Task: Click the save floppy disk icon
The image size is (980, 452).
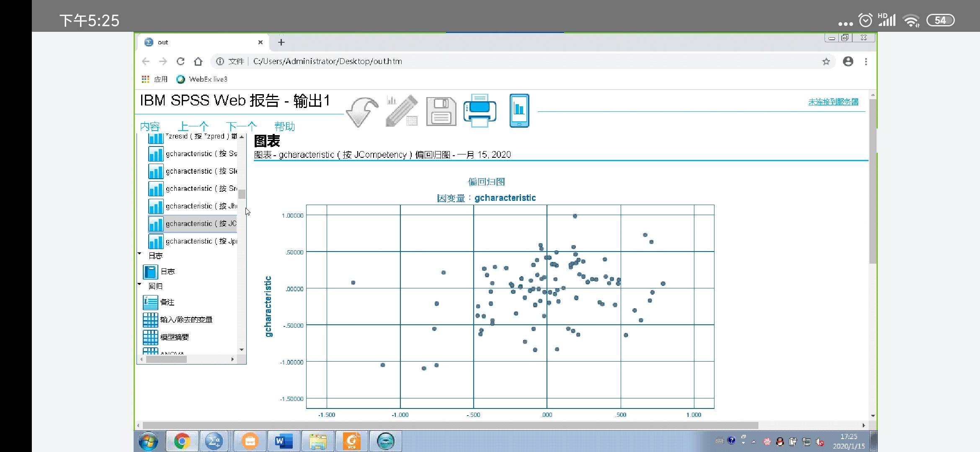Action: pos(441,111)
